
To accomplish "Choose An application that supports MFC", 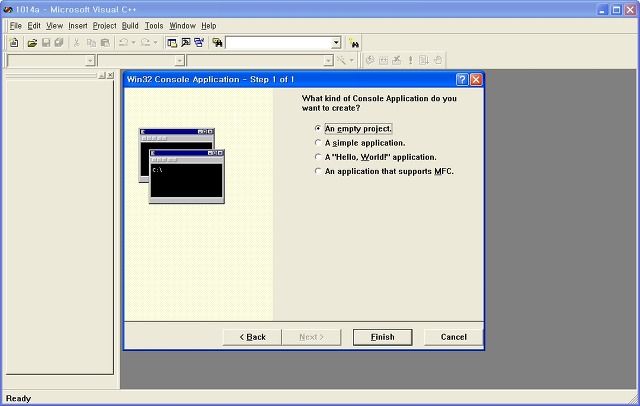I will tap(384, 171).
